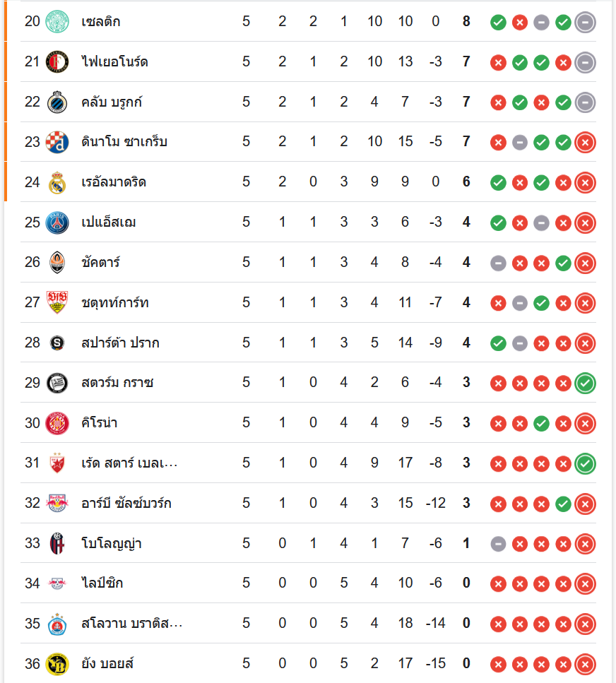Select rank 30 คิโรน่า row name
The height and width of the screenshot is (683, 616).
coord(99,423)
